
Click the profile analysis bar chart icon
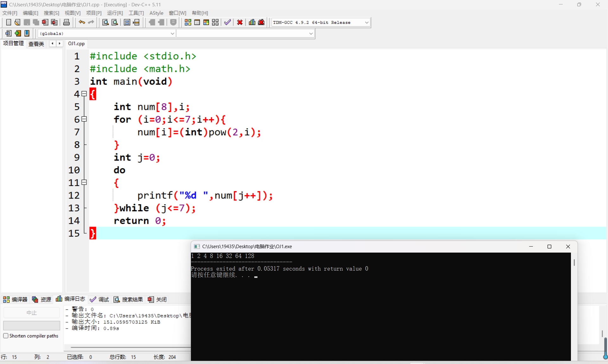pos(252,22)
